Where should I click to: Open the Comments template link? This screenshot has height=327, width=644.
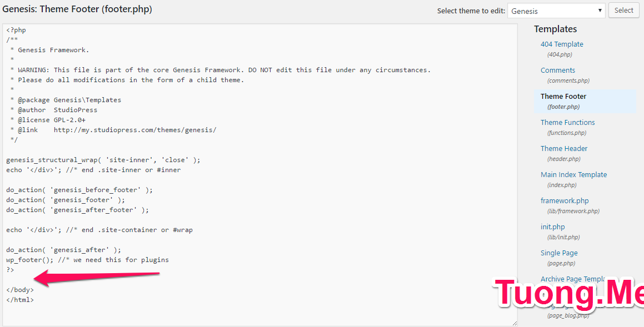(558, 71)
